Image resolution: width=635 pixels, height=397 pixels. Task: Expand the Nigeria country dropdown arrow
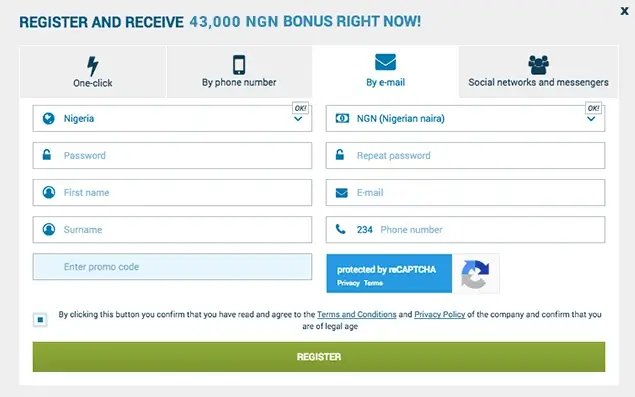[298, 119]
